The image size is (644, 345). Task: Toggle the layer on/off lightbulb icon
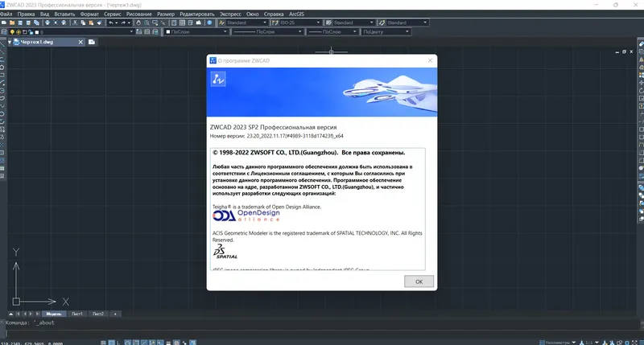click(x=12, y=32)
